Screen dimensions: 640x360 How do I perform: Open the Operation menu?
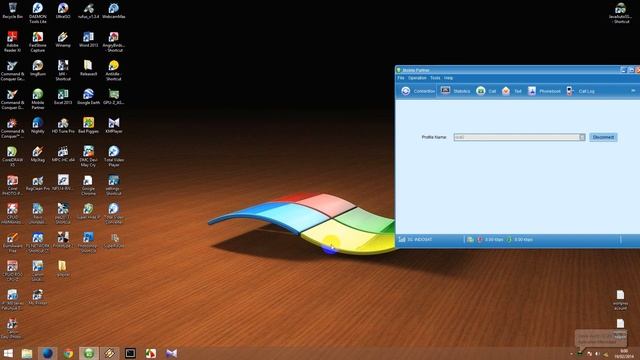(417, 78)
